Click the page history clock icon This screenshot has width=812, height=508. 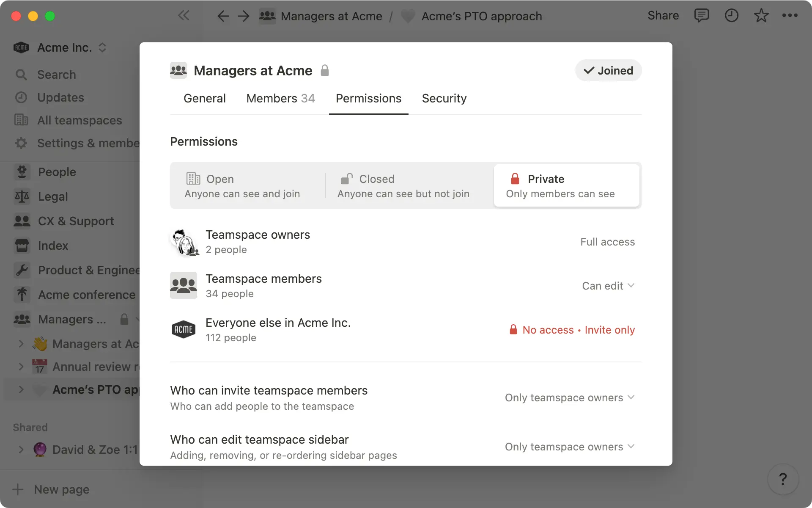[x=731, y=16]
